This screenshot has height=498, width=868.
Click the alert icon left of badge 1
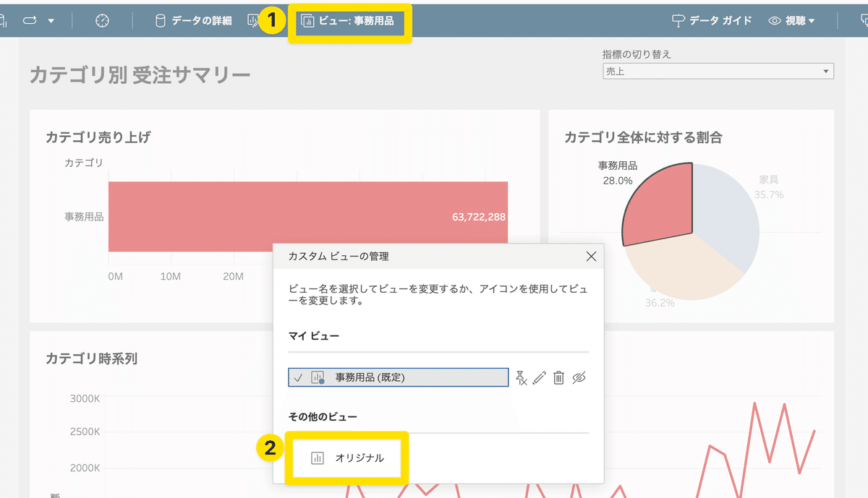(x=252, y=21)
